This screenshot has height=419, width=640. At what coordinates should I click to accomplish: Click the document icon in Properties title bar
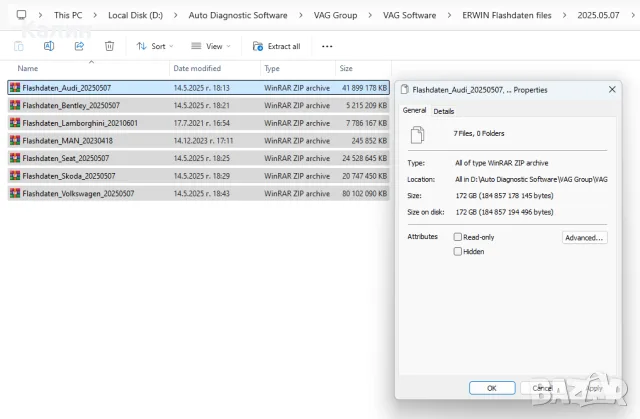tap(404, 89)
